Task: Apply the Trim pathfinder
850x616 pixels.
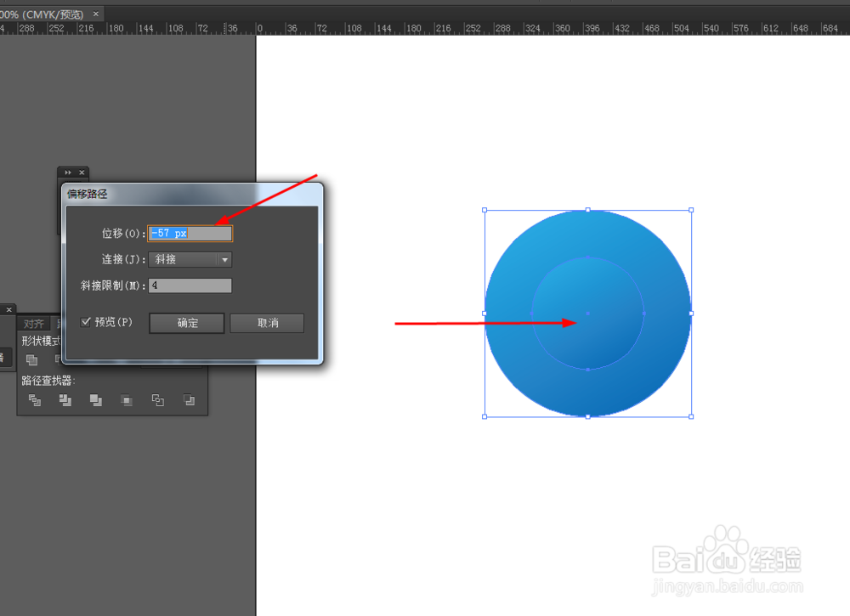Action: click(x=65, y=400)
